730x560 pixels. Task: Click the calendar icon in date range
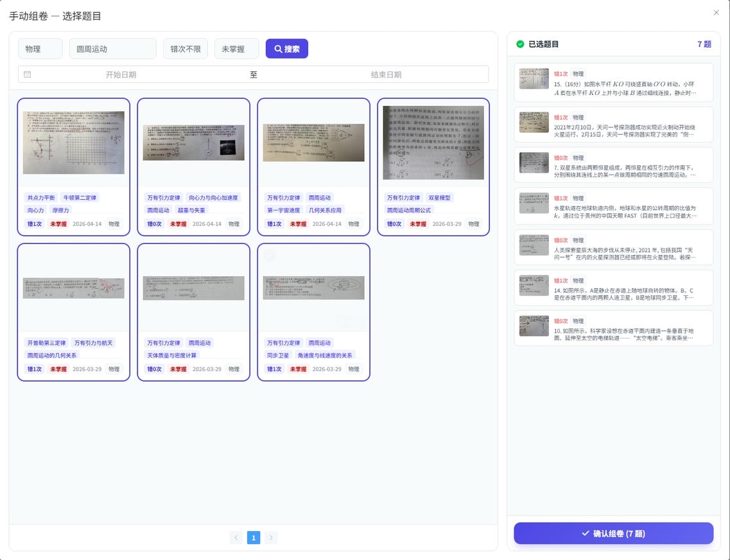28,74
